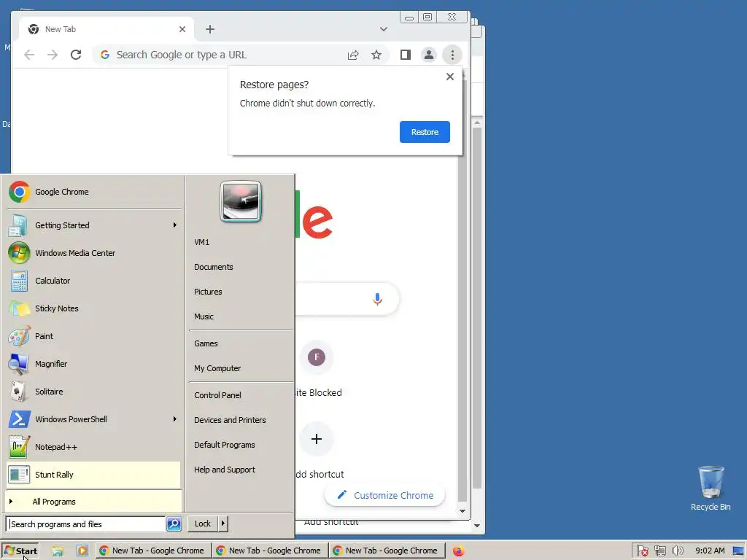Open media player taskbar icon
This screenshot has width=747, height=560.
(82, 551)
